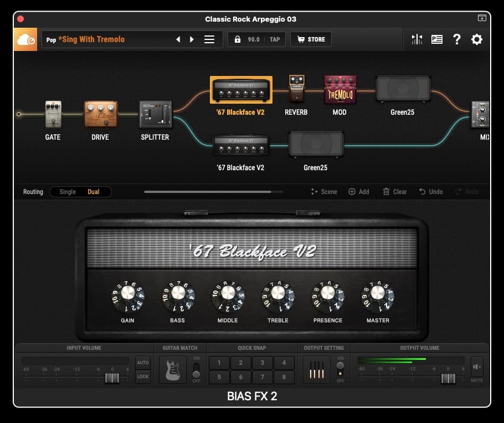Open the settings gear

tap(477, 39)
